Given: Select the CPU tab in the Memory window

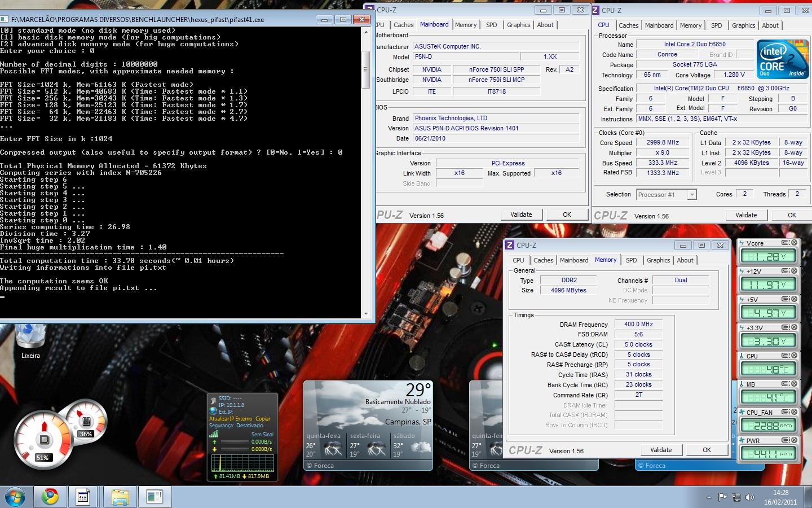Looking at the screenshot, I should point(518,260).
